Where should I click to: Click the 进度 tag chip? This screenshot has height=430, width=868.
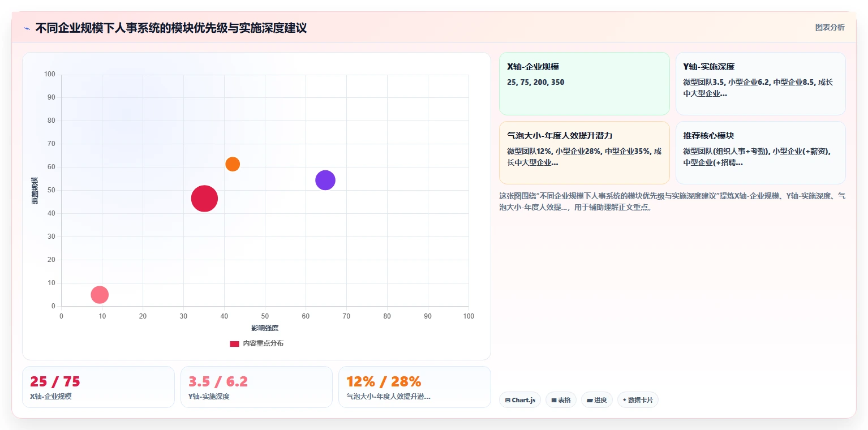596,400
